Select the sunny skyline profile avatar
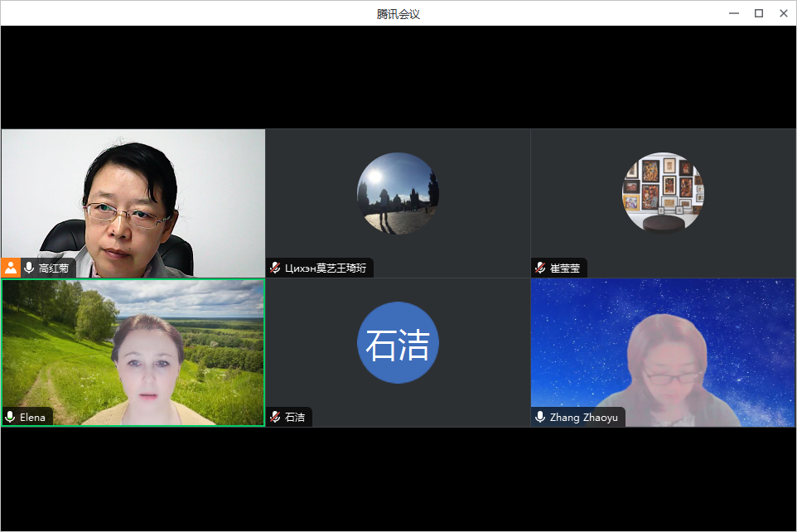The width and height of the screenshot is (797, 532). pos(398,193)
